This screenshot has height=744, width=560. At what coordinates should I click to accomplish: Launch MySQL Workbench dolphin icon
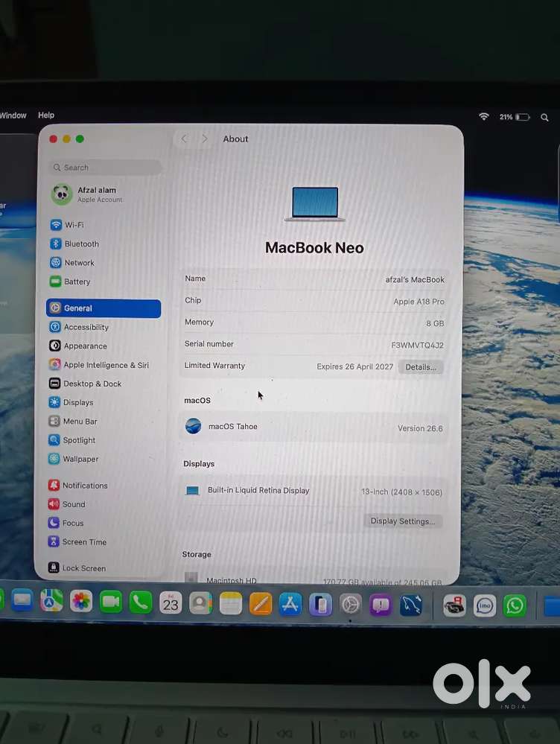[x=410, y=606]
